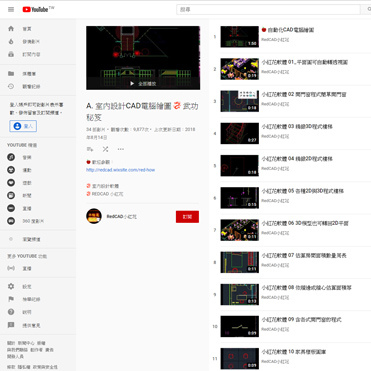
Task: Open video 4 thumbnail lasting 0:27
Action: (239, 133)
